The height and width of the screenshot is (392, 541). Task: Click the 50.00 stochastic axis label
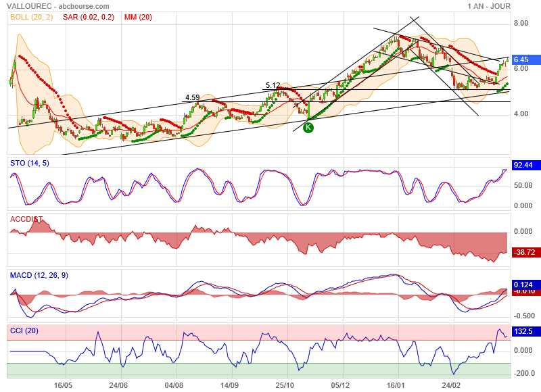click(x=523, y=185)
